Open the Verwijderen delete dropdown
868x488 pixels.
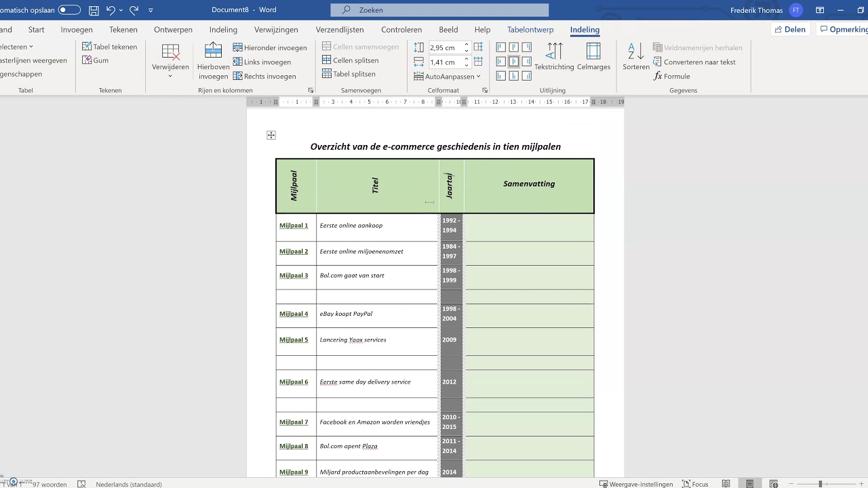point(170,61)
